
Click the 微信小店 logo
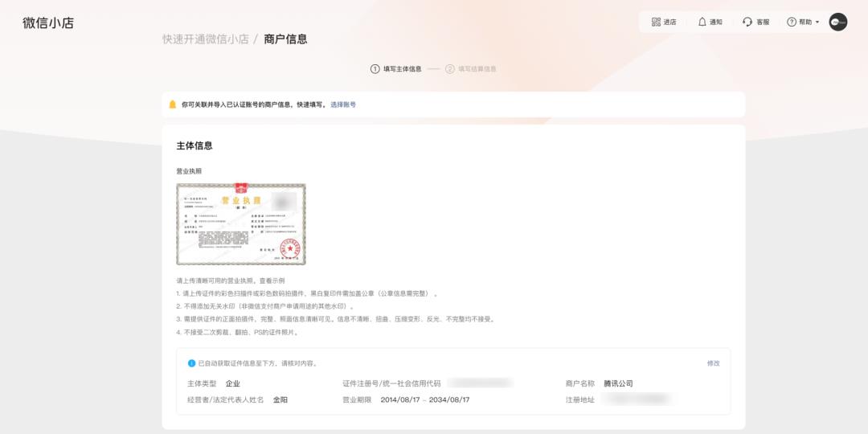point(48,23)
